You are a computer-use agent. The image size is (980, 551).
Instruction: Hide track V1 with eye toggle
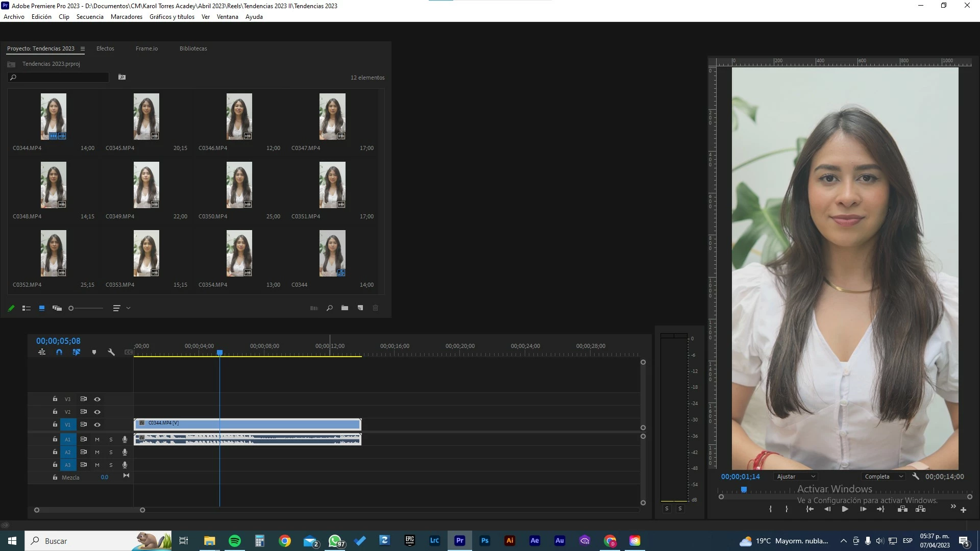[x=97, y=424]
